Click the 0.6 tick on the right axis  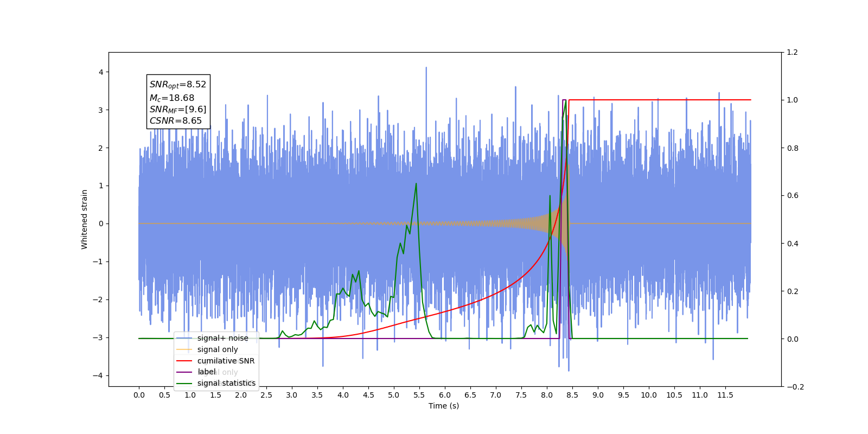point(792,196)
